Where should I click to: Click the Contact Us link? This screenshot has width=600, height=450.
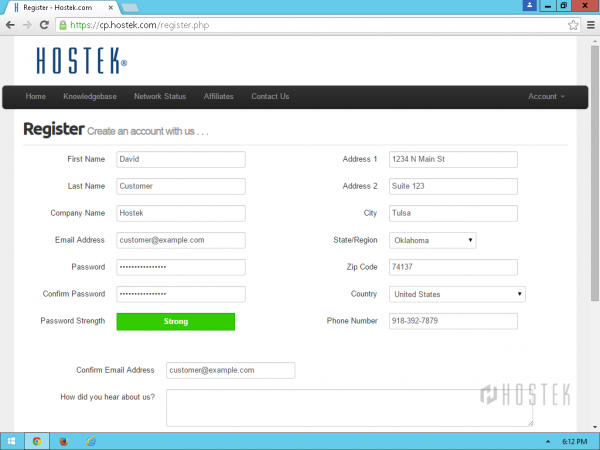click(x=270, y=97)
